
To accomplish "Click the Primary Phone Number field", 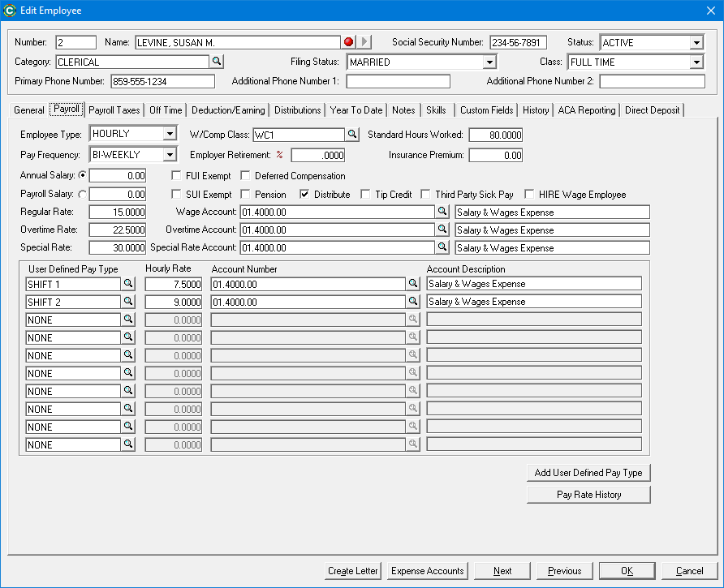I will [x=162, y=81].
